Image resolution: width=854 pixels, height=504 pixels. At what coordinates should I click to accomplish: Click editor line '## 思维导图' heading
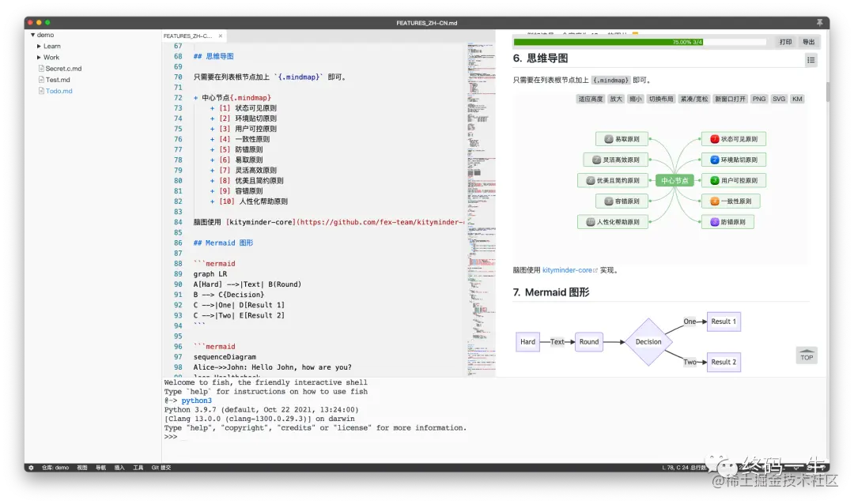coord(213,56)
